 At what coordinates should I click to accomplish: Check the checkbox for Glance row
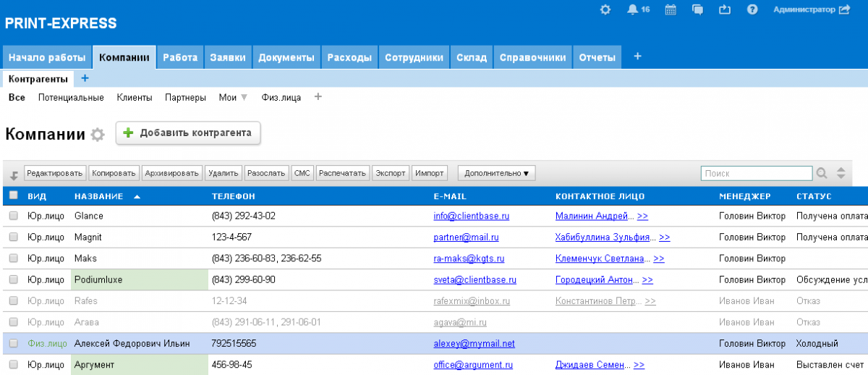point(13,216)
